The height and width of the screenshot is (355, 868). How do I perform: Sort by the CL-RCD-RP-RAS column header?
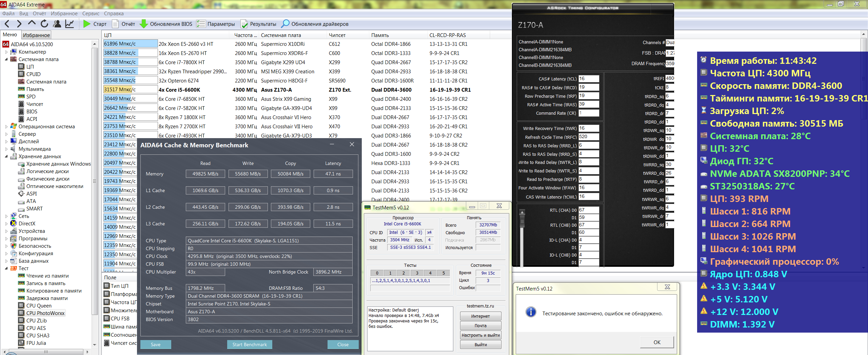tap(448, 35)
